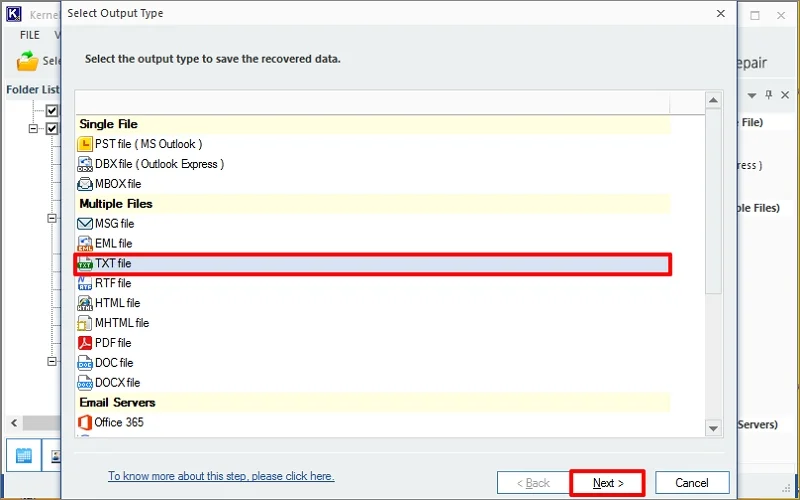This screenshot has width=800, height=500.
Task: Collapse middle tree node in Folder List
Action: (x=52, y=218)
